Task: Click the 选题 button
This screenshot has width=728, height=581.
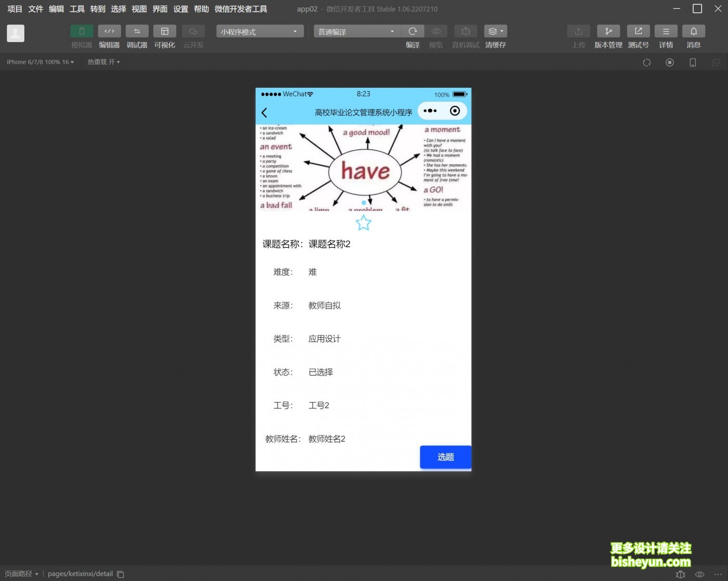Action: [446, 457]
